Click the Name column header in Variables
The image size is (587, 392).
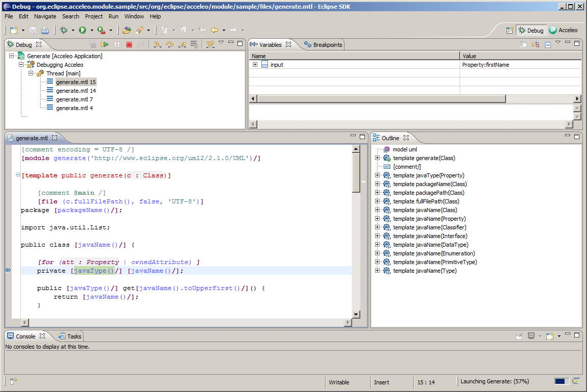coord(354,56)
